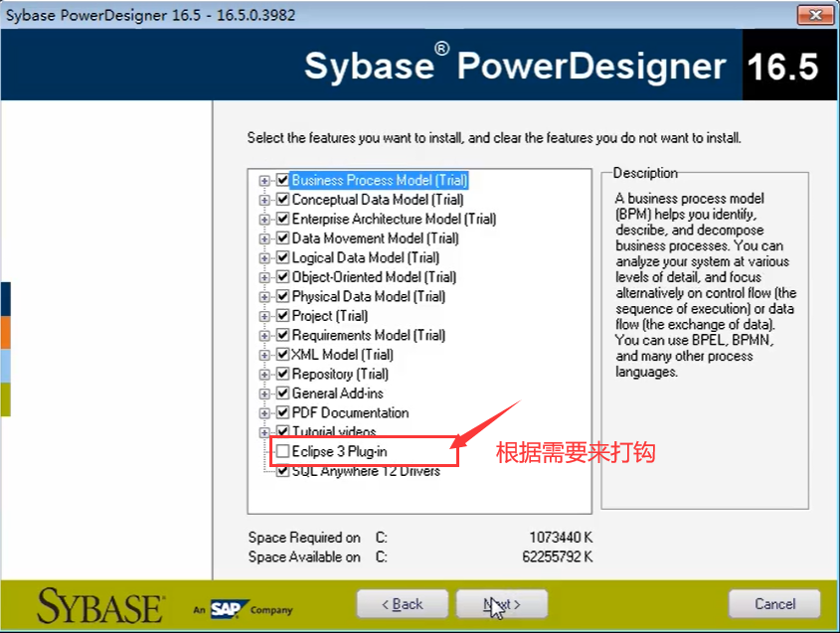The width and height of the screenshot is (840, 633).
Task: Expand Project (Trial) tree node
Action: click(264, 316)
